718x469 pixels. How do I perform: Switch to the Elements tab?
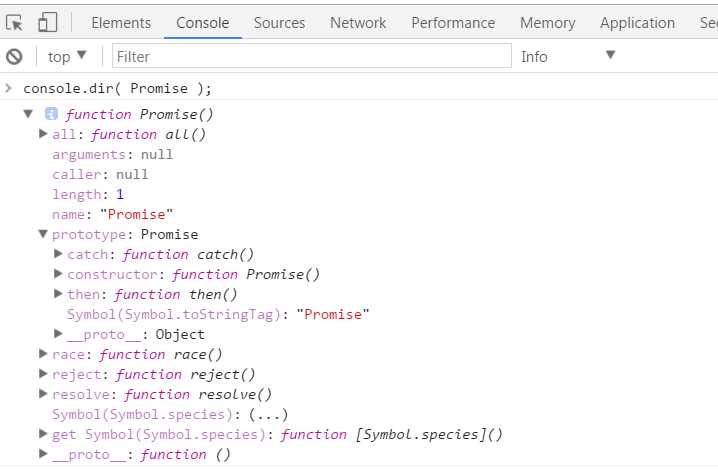(121, 22)
